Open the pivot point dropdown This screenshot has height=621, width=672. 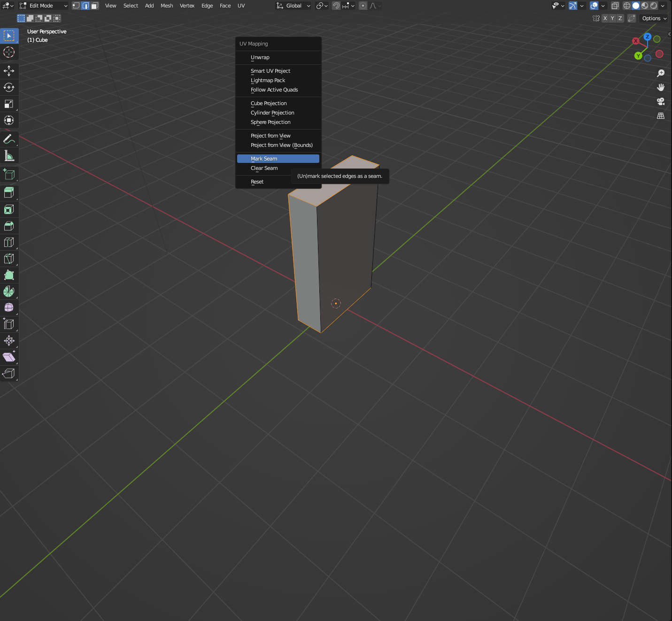pos(322,6)
